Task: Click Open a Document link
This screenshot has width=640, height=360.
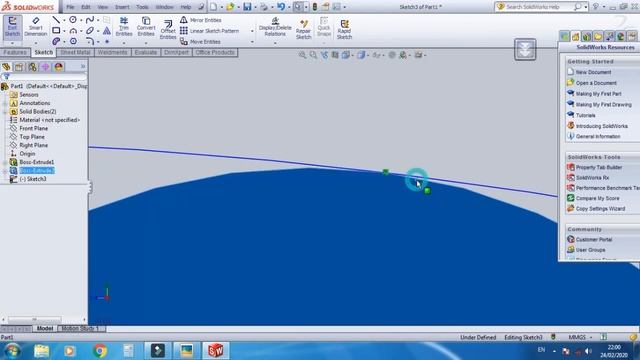Action: tap(596, 83)
